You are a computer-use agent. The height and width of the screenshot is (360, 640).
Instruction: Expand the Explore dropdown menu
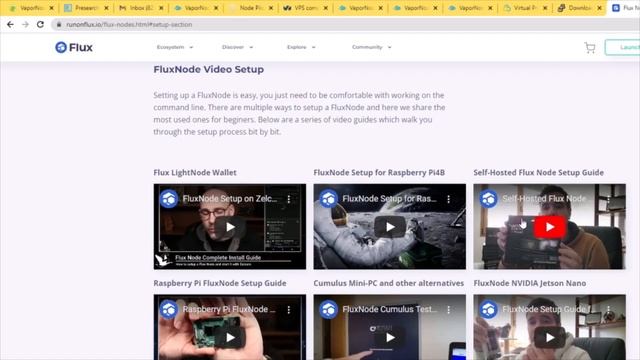pos(301,47)
